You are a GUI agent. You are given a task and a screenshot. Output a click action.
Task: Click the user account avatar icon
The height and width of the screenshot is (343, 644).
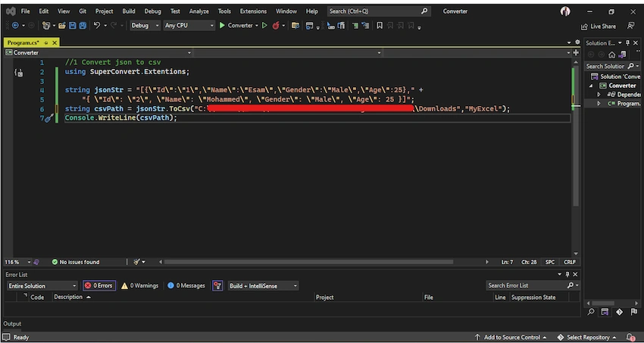pyautogui.click(x=565, y=11)
